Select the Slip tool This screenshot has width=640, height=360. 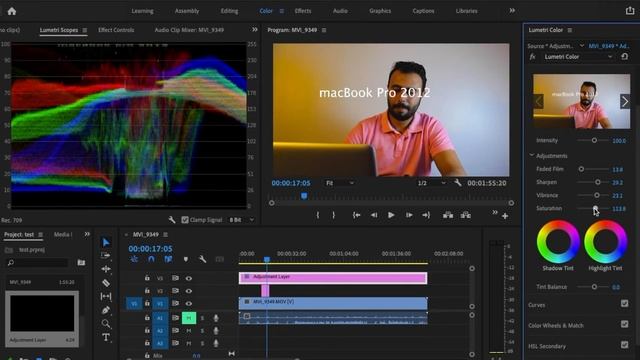pos(106,296)
